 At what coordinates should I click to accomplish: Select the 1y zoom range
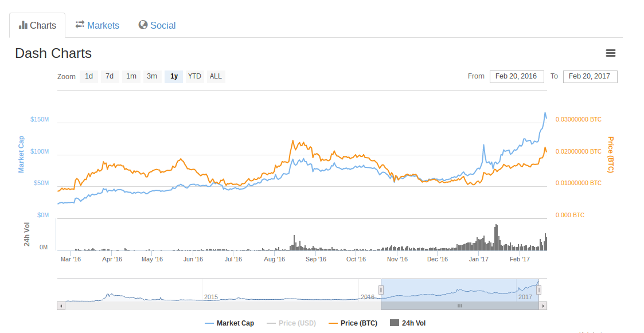click(174, 76)
